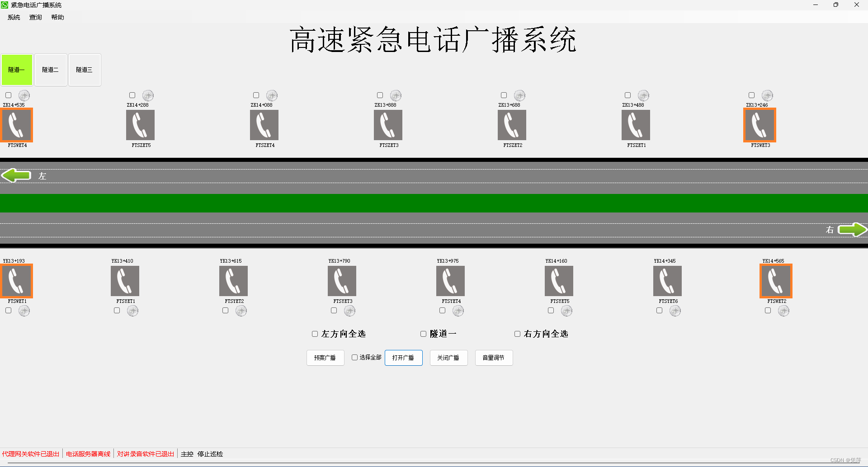Select emergency phone FTSZET3
868x467 pixels.
pyautogui.click(x=388, y=125)
